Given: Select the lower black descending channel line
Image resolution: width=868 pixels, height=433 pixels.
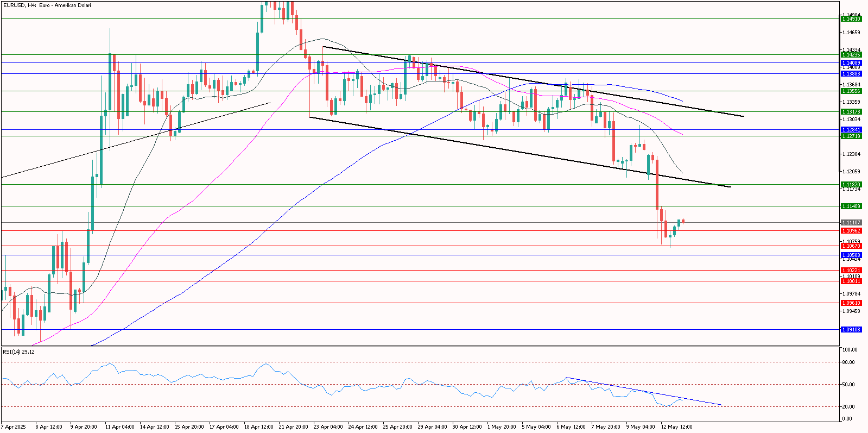Looking at the screenshot, I should 520,152.
